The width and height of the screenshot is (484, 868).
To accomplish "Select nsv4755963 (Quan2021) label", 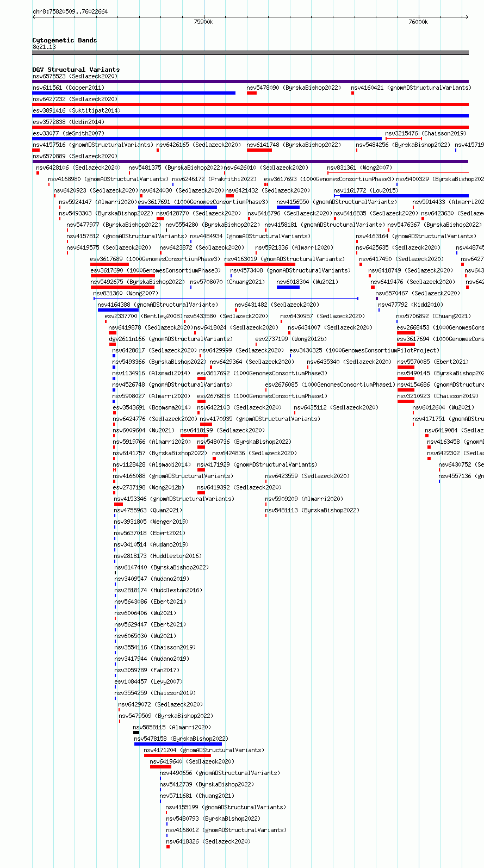I will tap(148, 510).
